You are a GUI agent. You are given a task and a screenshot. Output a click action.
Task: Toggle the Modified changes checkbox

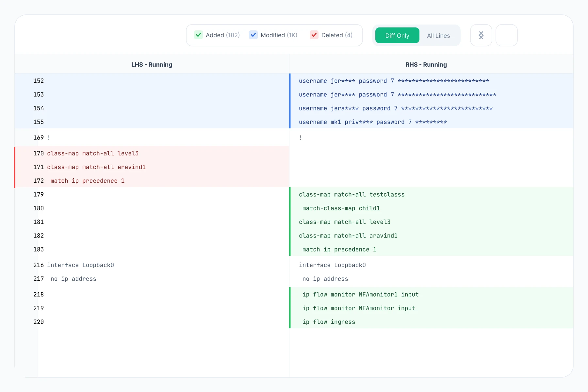click(253, 35)
